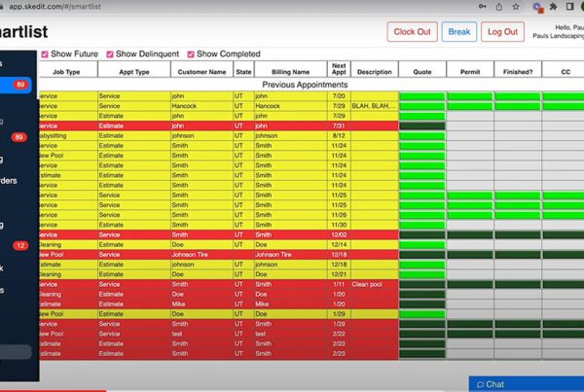Click the red 12 notification badge in sidebar
The width and height of the screenshot is (584, 392).
click(19, 247)
